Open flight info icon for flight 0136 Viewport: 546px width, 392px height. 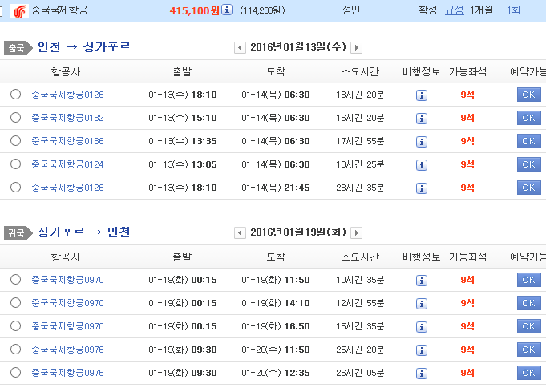tap(422, 142)
